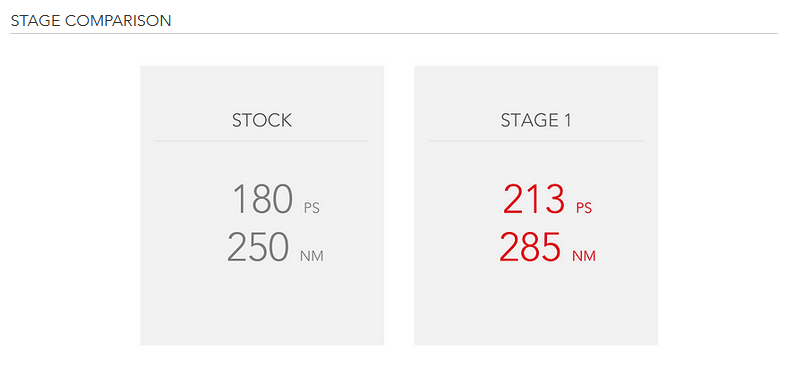Click the white gap between the two cards
793x366 pixels.
coord(399,205)
